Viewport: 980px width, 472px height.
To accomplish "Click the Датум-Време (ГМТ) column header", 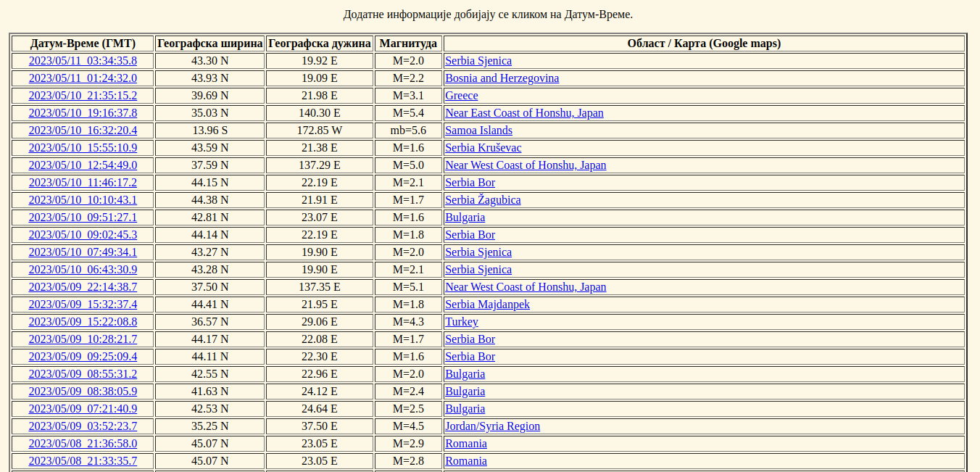I will (x=83, y=44).
